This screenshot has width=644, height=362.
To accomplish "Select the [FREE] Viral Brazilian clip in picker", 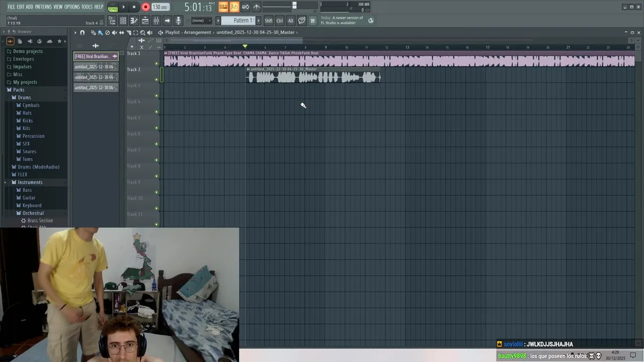I will (x=96, y=56).
